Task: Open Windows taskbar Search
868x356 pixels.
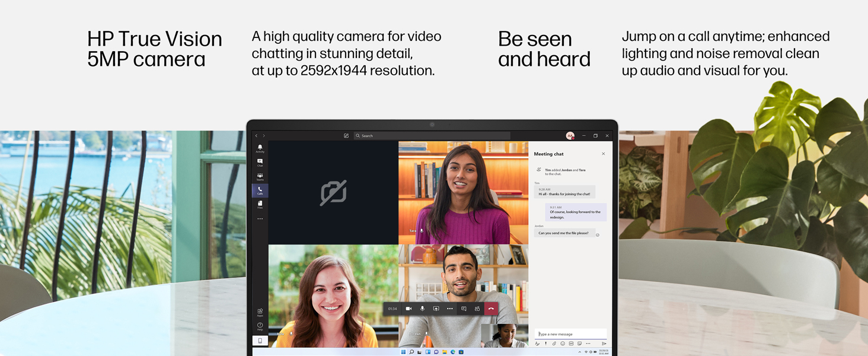Action: point(411,352)
